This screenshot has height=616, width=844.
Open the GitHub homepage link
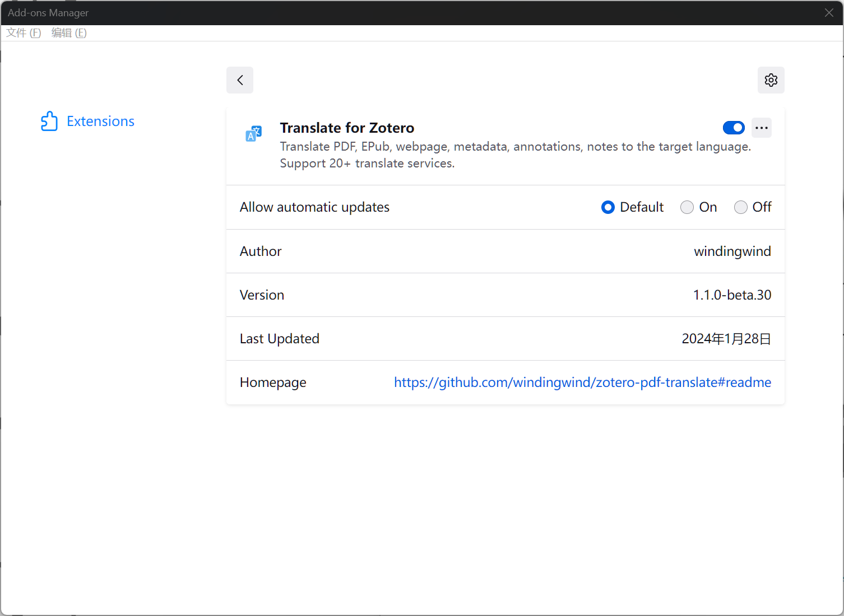582,382
